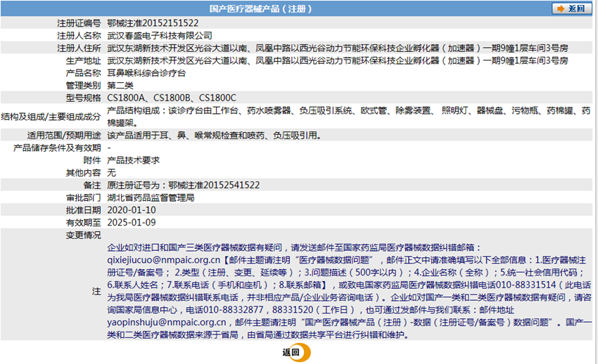The height and width of the screenshot is (364, 598).
Task: Click the label 结构及组成/主要组成成分
Action: pos(51,117)
